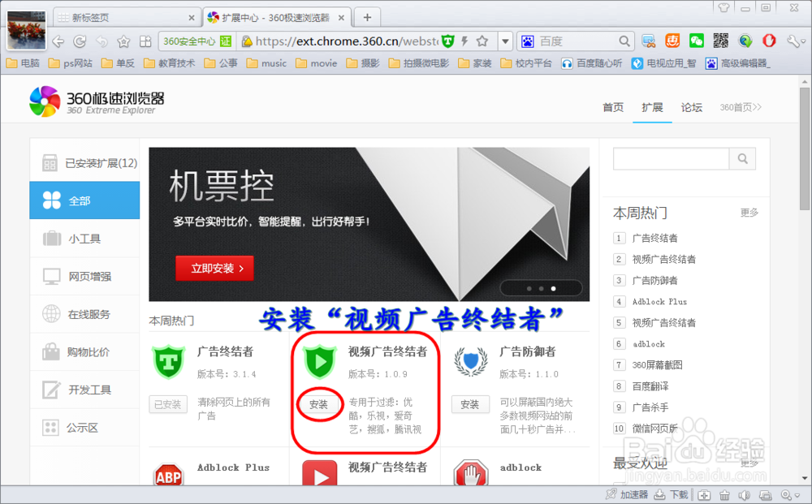
Task: Open the green play shield extension icon
Action: coord(319,362)
